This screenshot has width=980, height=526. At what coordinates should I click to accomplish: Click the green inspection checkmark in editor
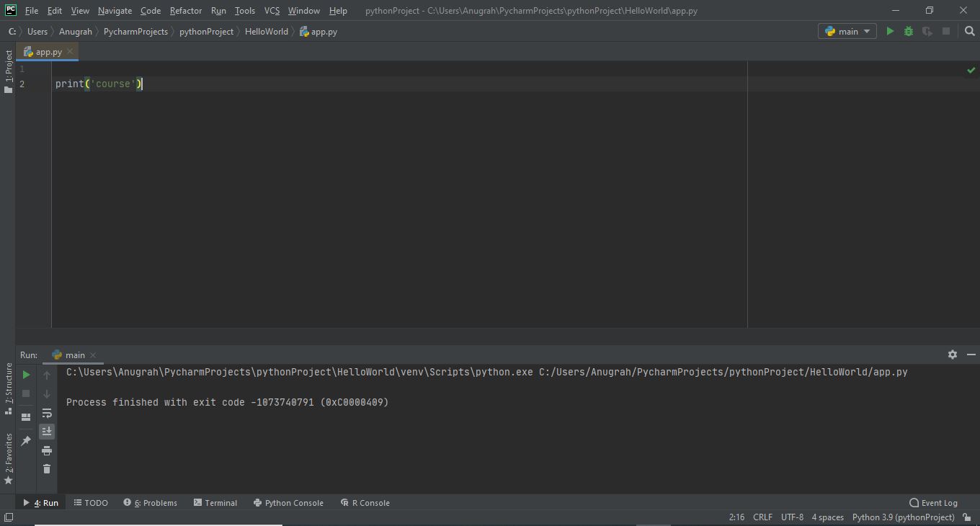[x=971, y=70]
